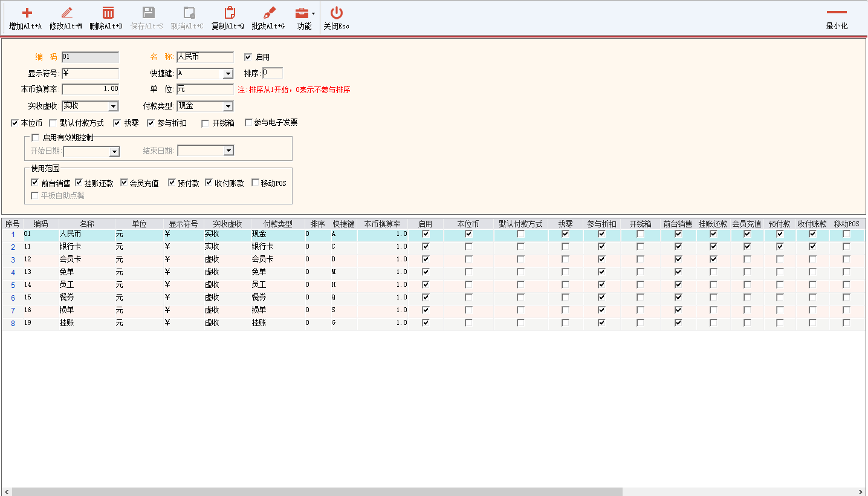
Task: Toggle the 前台销售 usage checkbox
Action: (35, 183)
